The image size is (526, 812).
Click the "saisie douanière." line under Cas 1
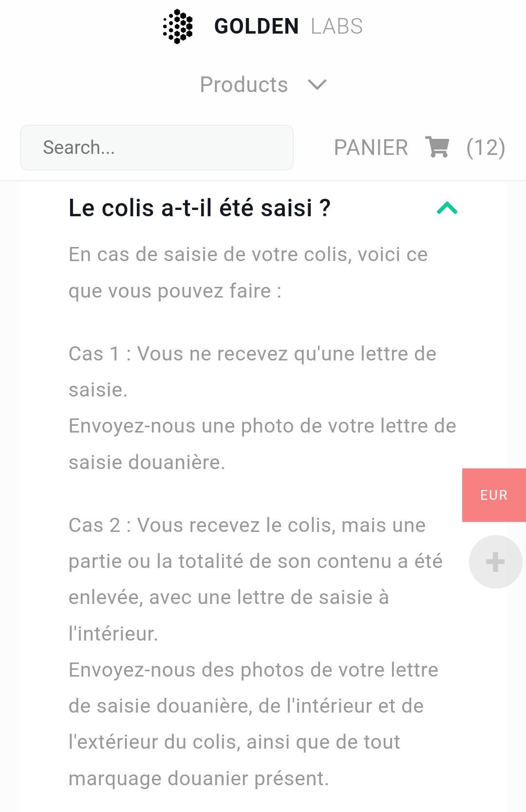147,462
